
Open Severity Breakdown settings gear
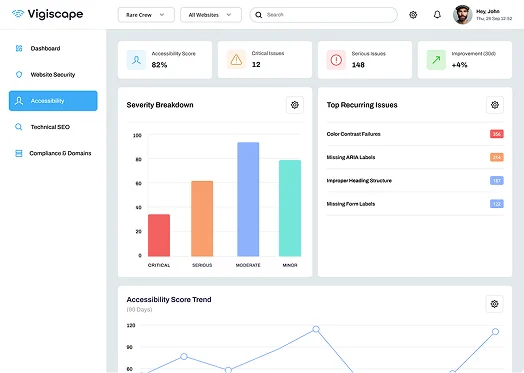tap(295, 105)
